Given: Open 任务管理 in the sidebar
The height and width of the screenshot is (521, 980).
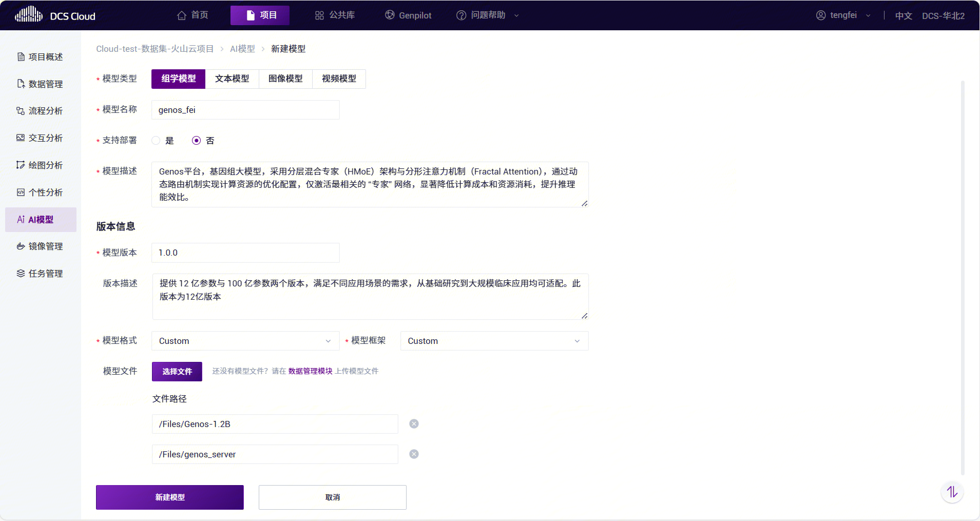Looking at the screenshot, I should [x=41, y=274].
